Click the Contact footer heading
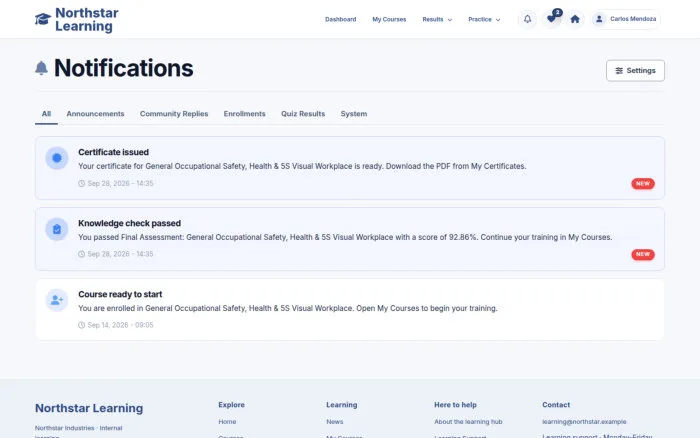Image resolution: width=700 pixels, height=438 pixels. click(556, 405)
